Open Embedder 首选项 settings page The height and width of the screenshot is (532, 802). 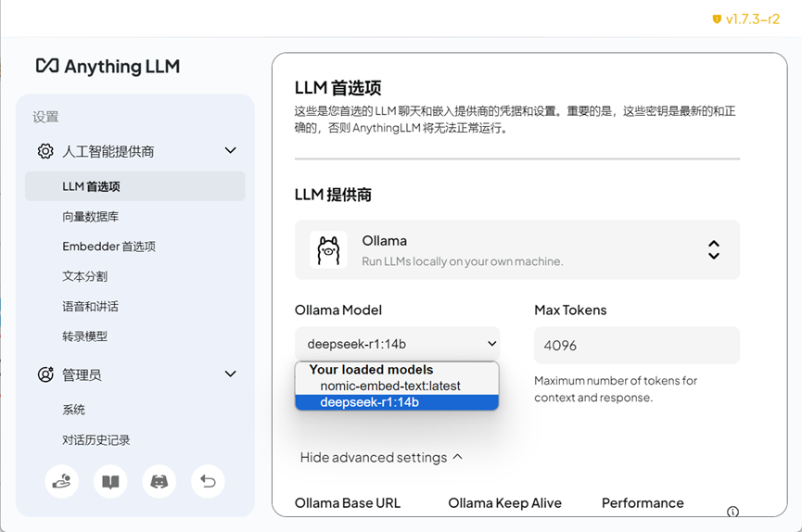click(109, 247)
